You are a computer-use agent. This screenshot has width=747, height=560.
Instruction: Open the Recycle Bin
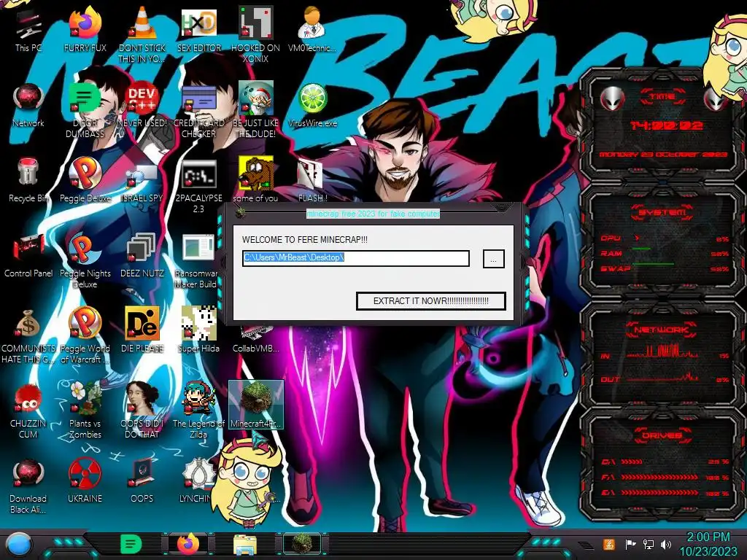28,179
